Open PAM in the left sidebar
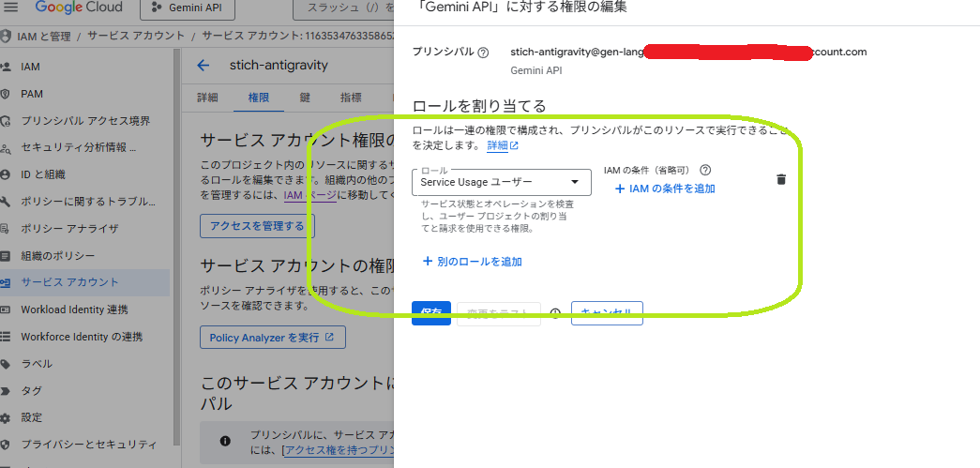This screenshot has width=980, height=468. pyautogui.click(x=32, y=94)
